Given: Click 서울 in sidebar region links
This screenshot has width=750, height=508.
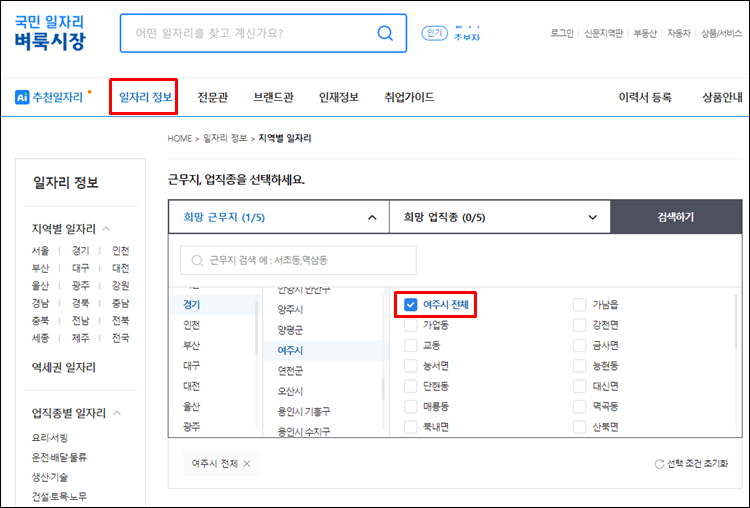Looking at the screenshot, I should click(x=40, y=251).
